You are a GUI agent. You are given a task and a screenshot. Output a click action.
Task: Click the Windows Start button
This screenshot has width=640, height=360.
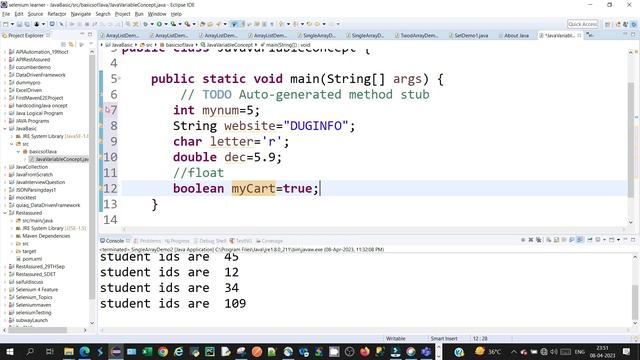(x=9, y=351)
